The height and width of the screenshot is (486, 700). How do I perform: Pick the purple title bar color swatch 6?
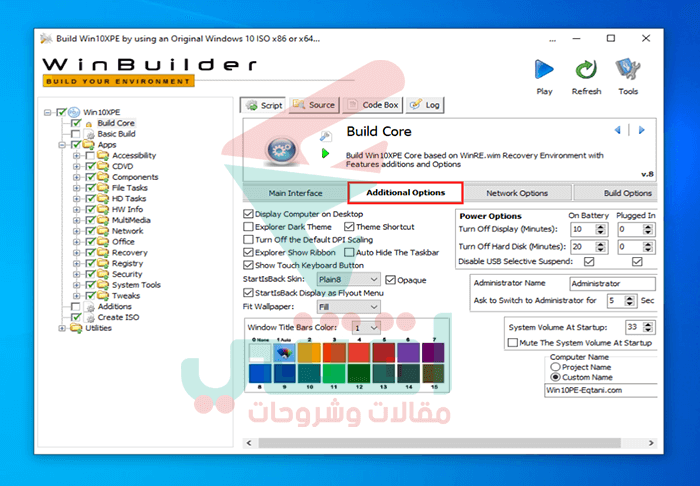coord(408,352)
